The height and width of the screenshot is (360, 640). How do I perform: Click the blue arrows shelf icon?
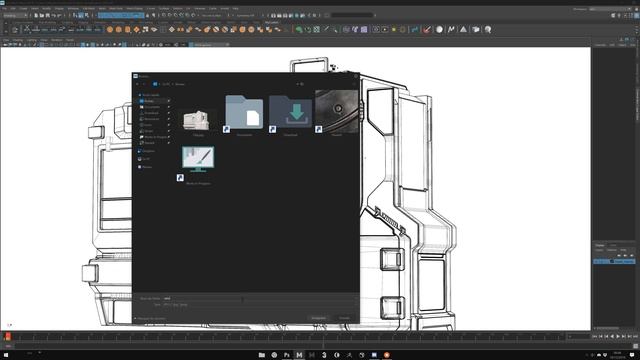click(415, 29)
